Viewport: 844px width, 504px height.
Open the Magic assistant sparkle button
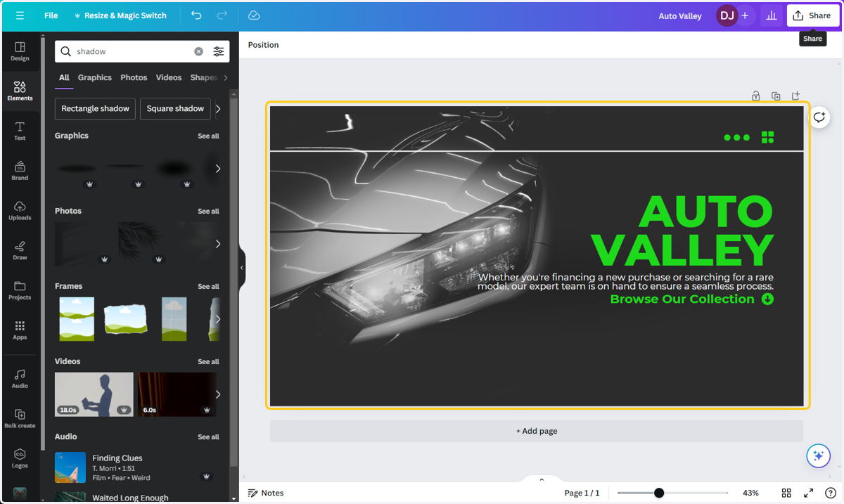[818, 455]
